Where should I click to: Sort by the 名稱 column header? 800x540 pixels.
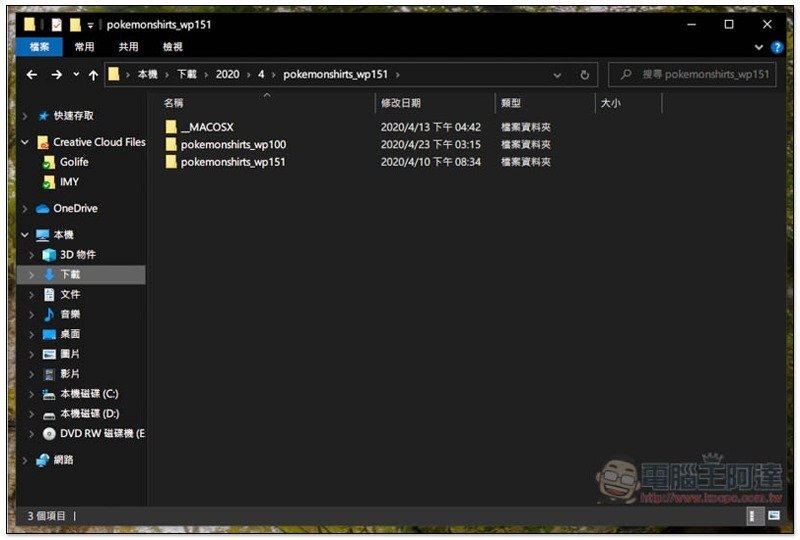[x=173, y=103]
